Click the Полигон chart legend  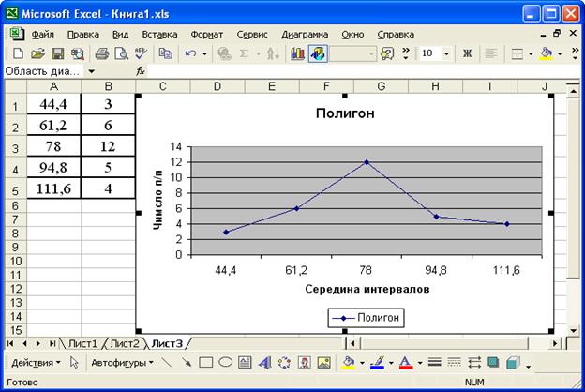coord(367,319)
